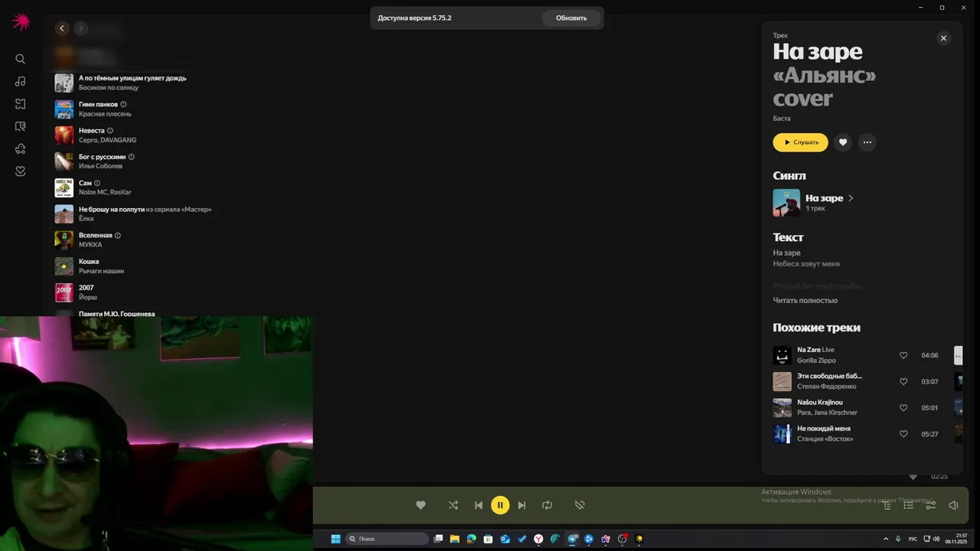Screen dimensions: 980x551
Task: Play Na Zare Live thumbnail
Action: [x=782, y=355]
